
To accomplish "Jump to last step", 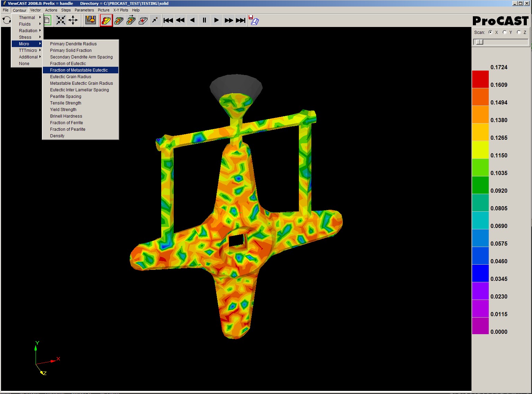I will click(241, 20).
